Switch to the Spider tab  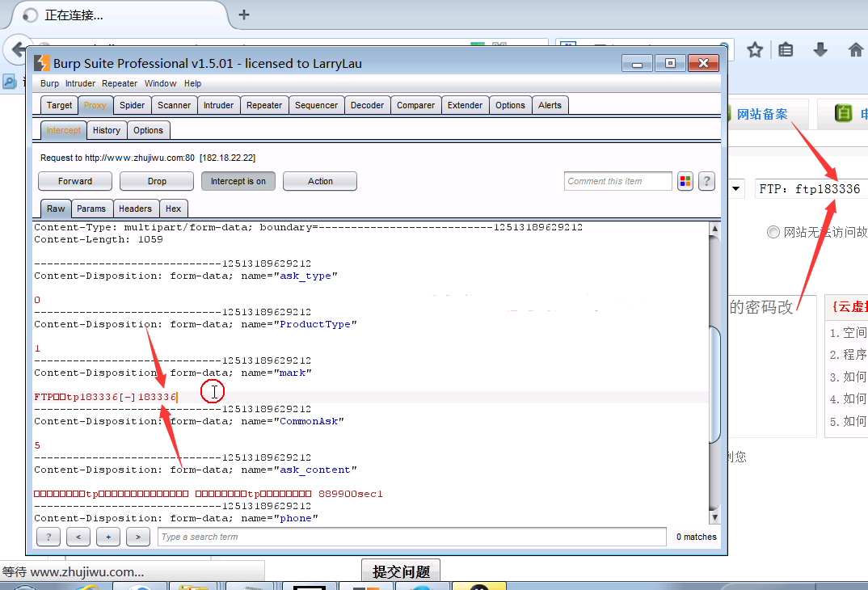point(133,105)
